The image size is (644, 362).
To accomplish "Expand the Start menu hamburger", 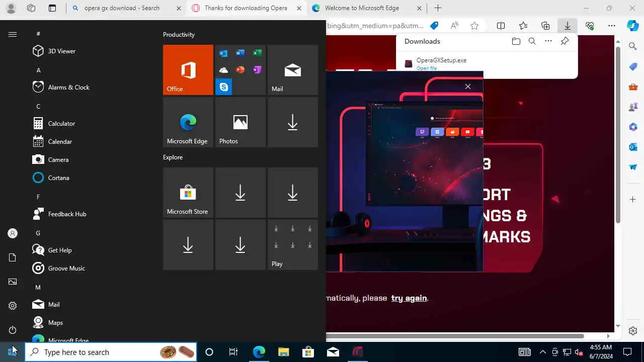I will 13,34.
